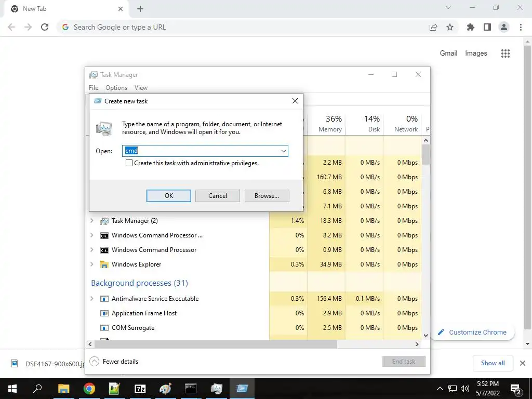The width and height of the screenshot is (532, 399).
Task: Close the New Tab tab
Action: [x=121, y=9]
